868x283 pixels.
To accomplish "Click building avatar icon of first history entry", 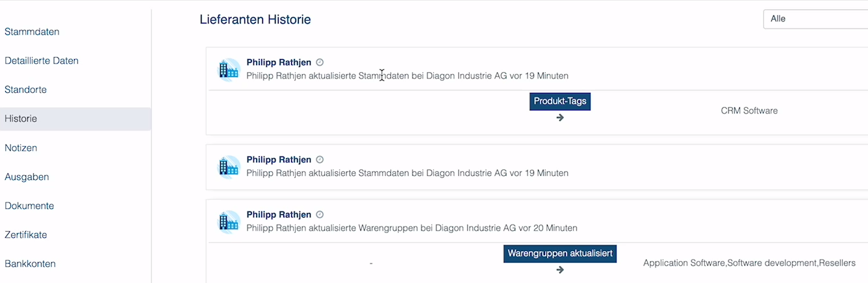I will [x=229, y=69].
